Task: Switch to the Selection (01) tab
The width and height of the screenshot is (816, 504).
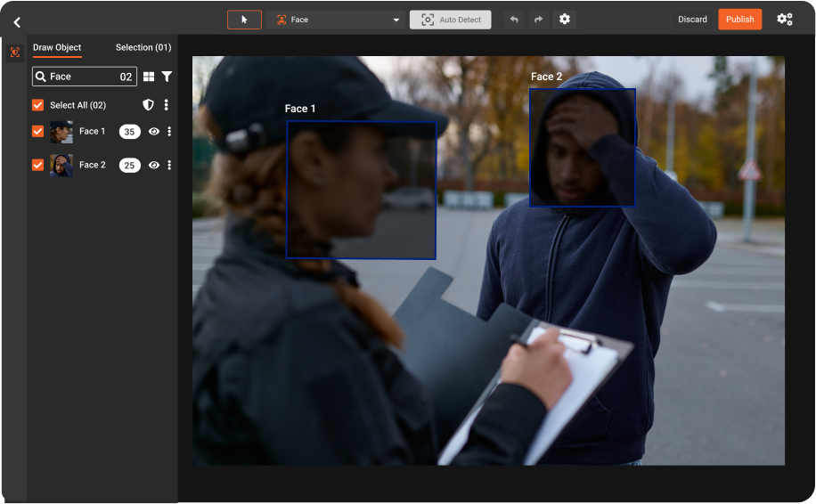Action: coord(143,47)
